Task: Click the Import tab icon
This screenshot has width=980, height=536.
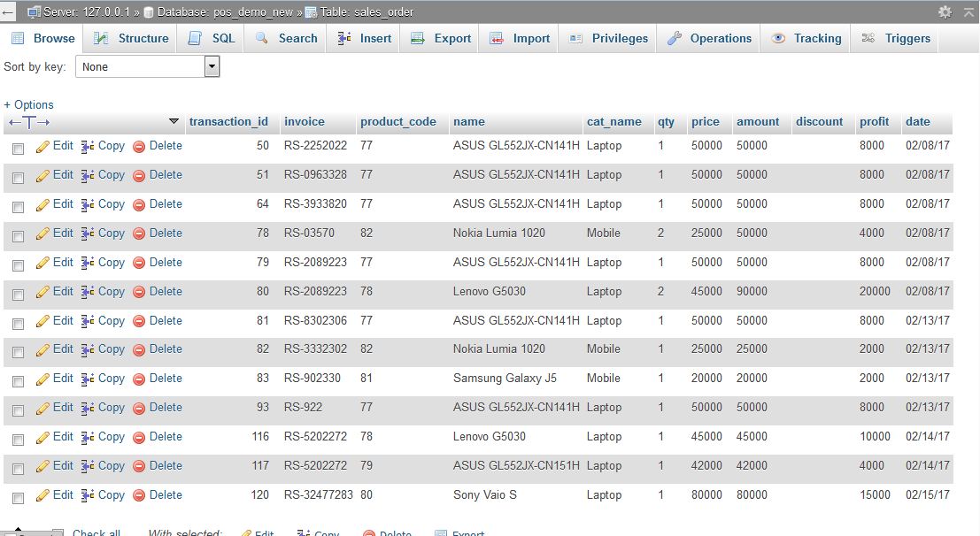Action: pyautogui.click(x=497, y=39)
